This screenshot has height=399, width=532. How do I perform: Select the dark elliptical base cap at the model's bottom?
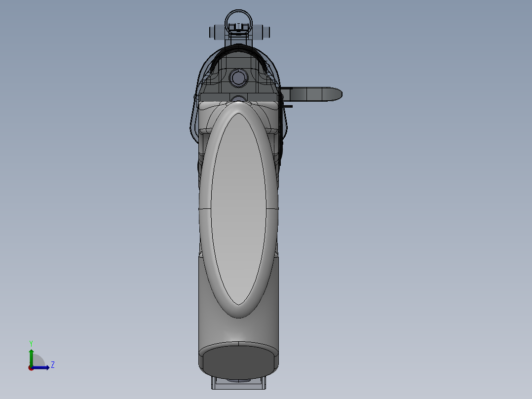click(x=238, y=362)
